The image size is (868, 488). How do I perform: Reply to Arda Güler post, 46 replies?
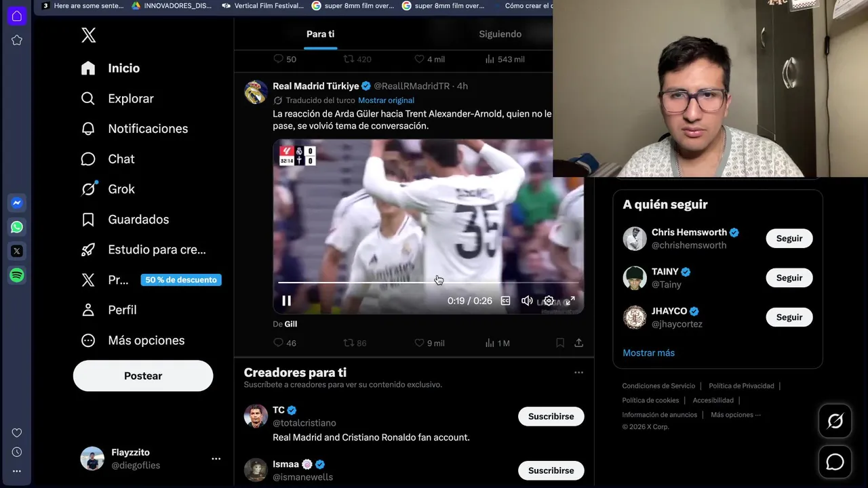coord(285,343)
